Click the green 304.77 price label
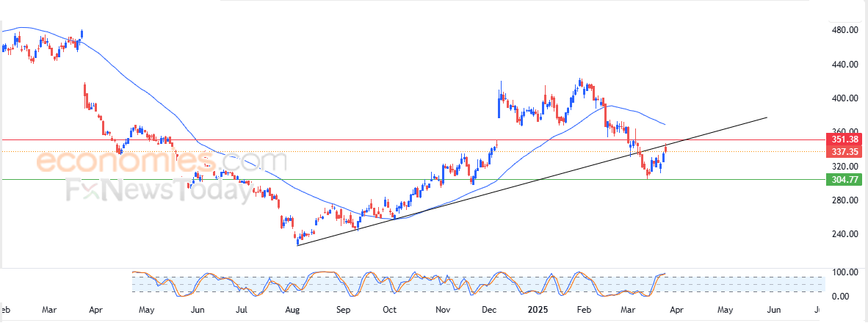 point(843,179)
